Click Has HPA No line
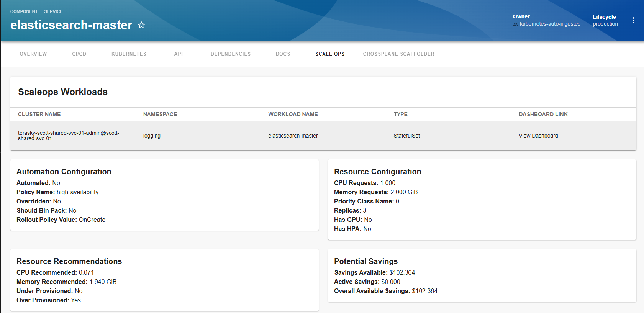The image size is (644, 313). (352, 229)
